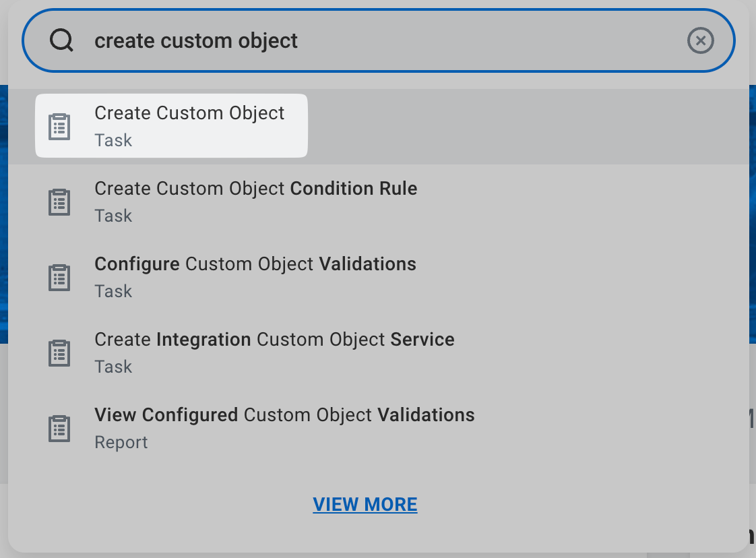Open Create Integration Custom Object Service task
This screenshot has width=756, height=558.
pyautogui.click(x=274, y=340)
